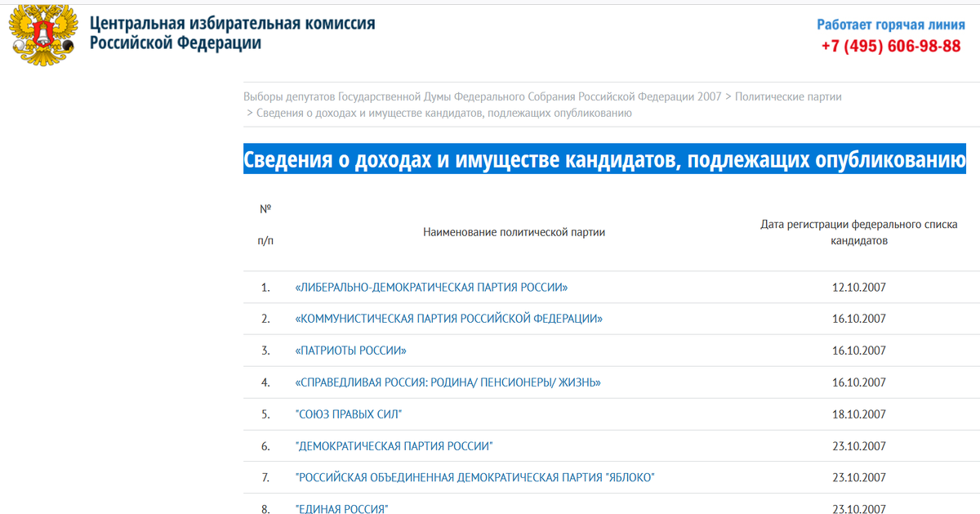This screenshot has width=980, height=514.
Task: Open breadcrumb Политические партии
Action: tap(788, 96)
